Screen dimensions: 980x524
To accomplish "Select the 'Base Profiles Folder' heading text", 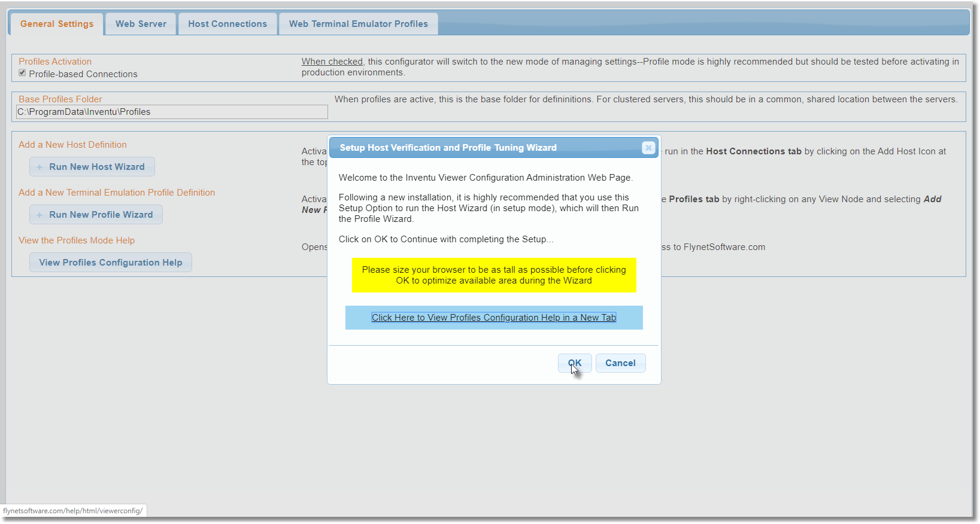I will pyautogui.click(x=60, y=99).
